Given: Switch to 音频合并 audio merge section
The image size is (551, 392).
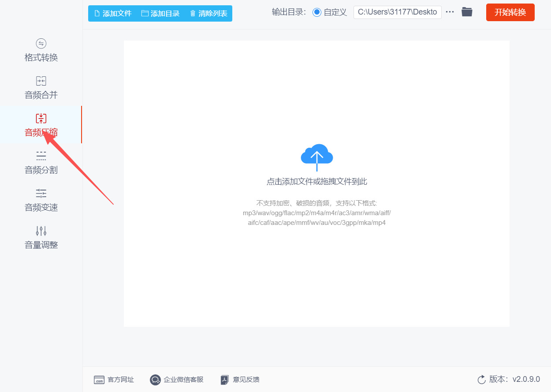Looking at the screenshot, I should (41, 87).
